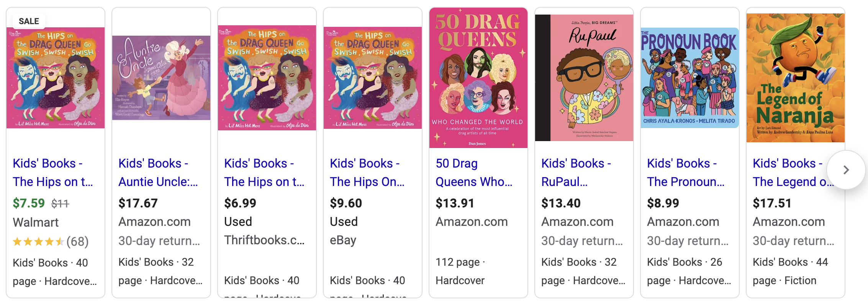Open the Thriftbooks Hips on the Drag Queen cover
868x306 pixels.
tap(267, 78)
